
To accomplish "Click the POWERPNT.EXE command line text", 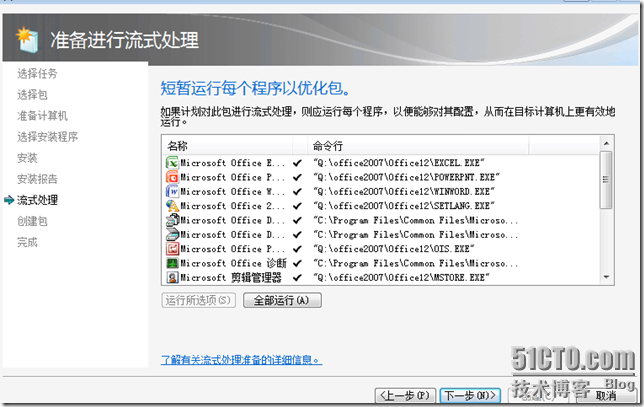I will pyautogui.click(x=406, y=177).
